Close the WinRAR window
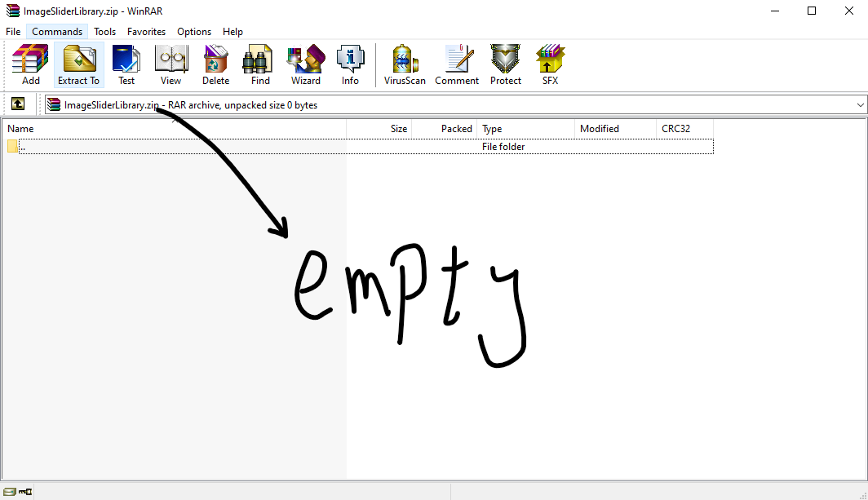The height and width of the screenshot is (500, 868). click(848, 11)
